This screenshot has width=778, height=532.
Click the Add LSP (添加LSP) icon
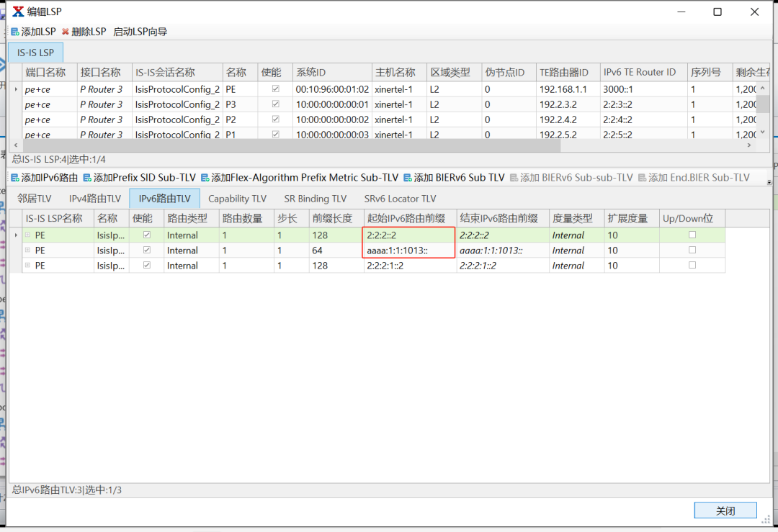pos(15,32)
